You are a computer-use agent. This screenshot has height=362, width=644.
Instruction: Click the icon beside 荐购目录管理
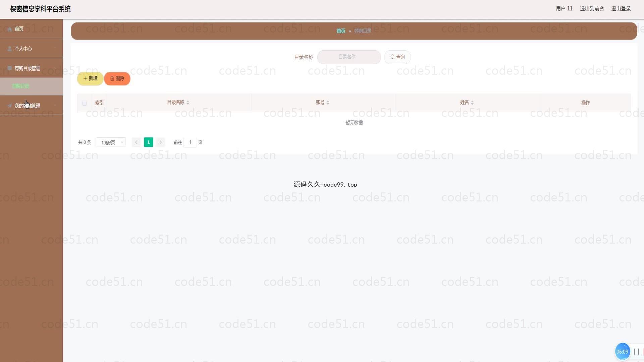pos(9,68)
